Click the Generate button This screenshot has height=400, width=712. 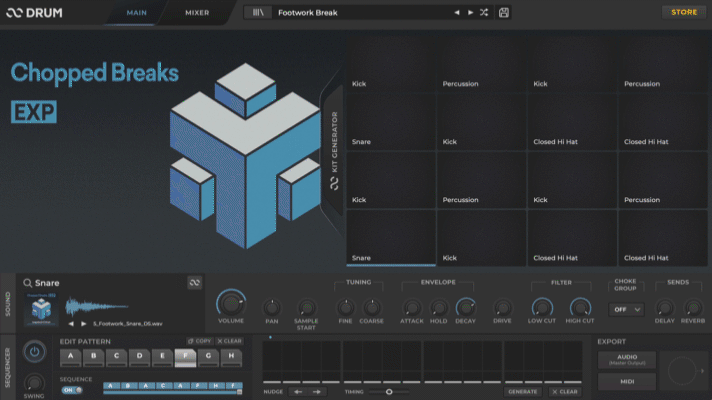[x=523, y=391]
